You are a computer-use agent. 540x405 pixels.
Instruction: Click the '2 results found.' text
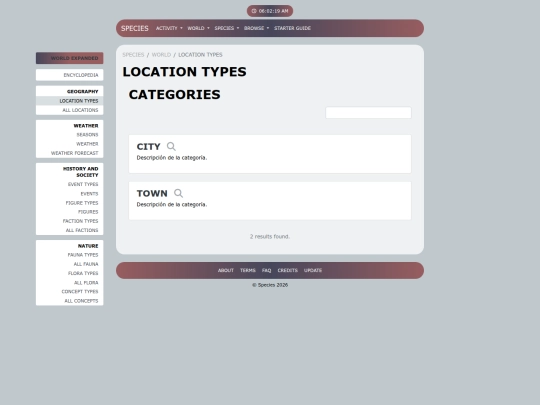[270, 237]
